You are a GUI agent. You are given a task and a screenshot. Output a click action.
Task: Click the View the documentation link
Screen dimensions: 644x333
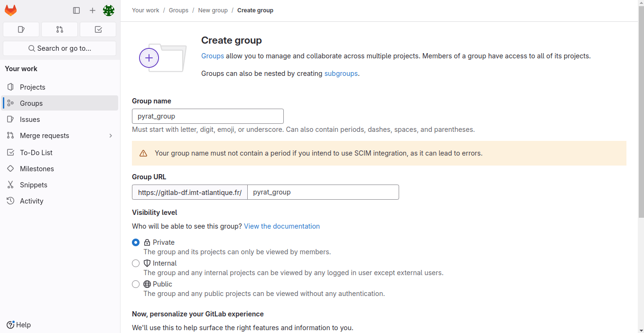tap(281, 226)
